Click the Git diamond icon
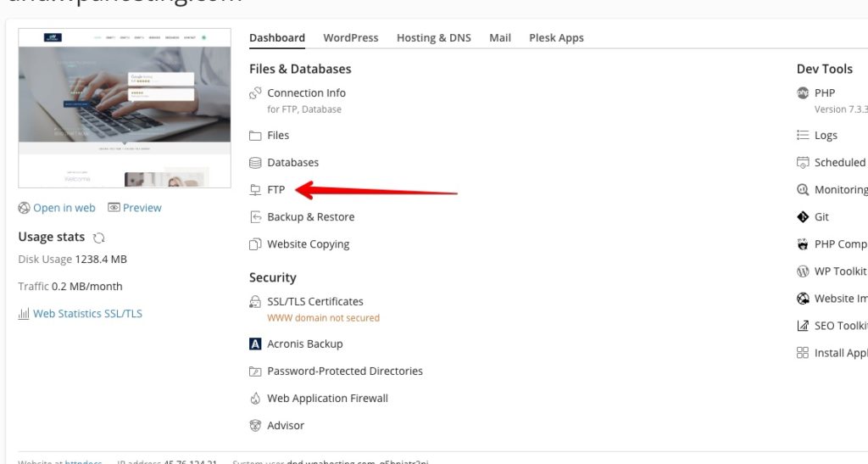This screenshot has width=868, height=464. coord(803,217)
